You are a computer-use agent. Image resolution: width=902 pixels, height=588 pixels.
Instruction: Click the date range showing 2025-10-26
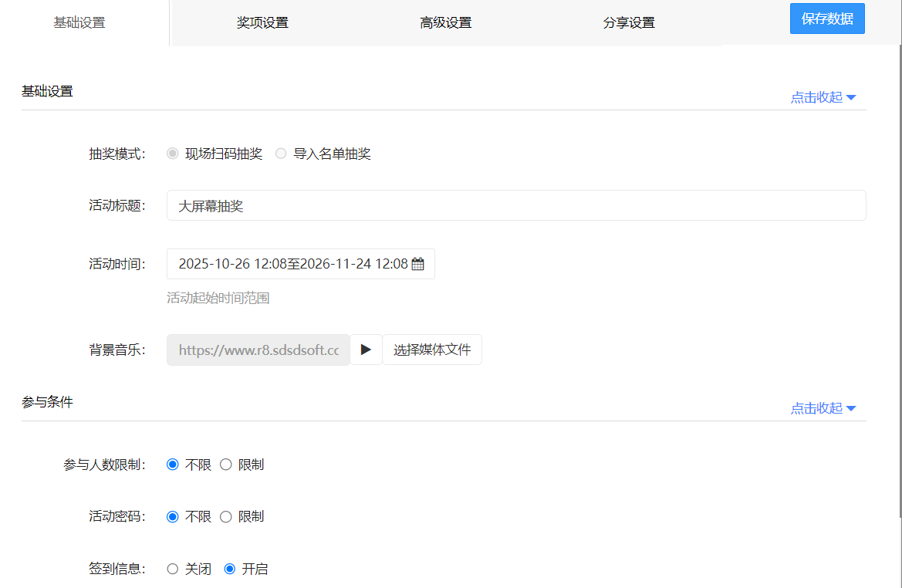coord(285,263)
